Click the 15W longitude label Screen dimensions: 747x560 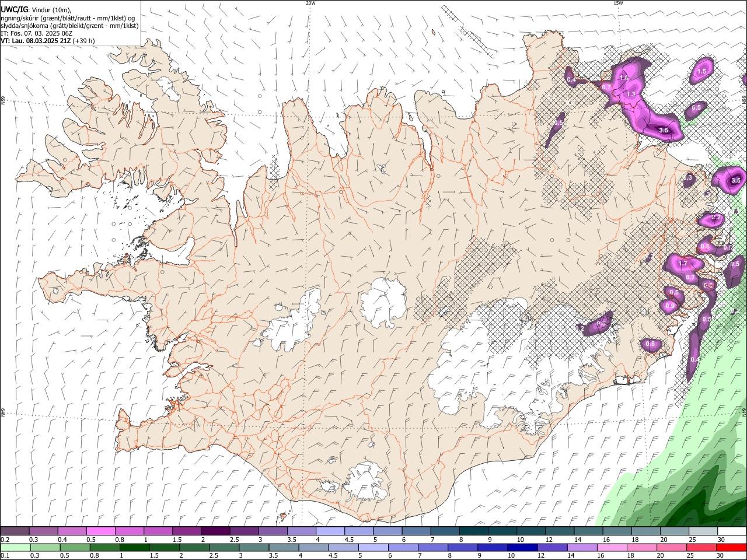617,3
